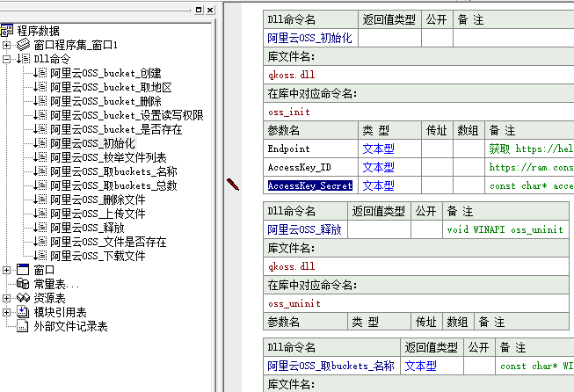Open the 常量表 entry
The image size is (574, 392).
click(x=56, y=284)
